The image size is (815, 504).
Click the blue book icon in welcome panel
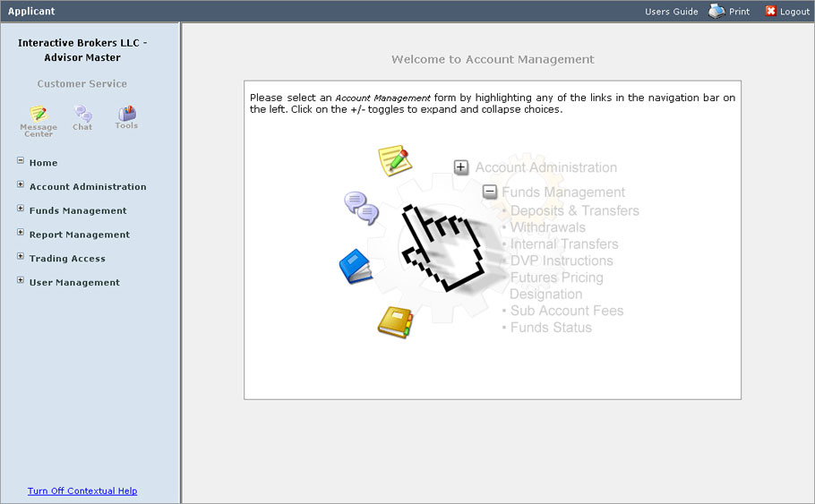[356, 267]
